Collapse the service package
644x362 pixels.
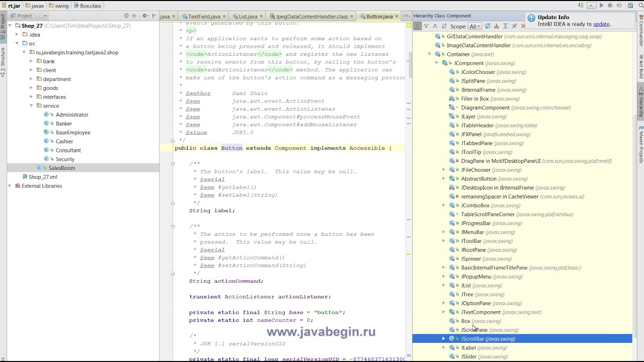click(x=31, y=106)
